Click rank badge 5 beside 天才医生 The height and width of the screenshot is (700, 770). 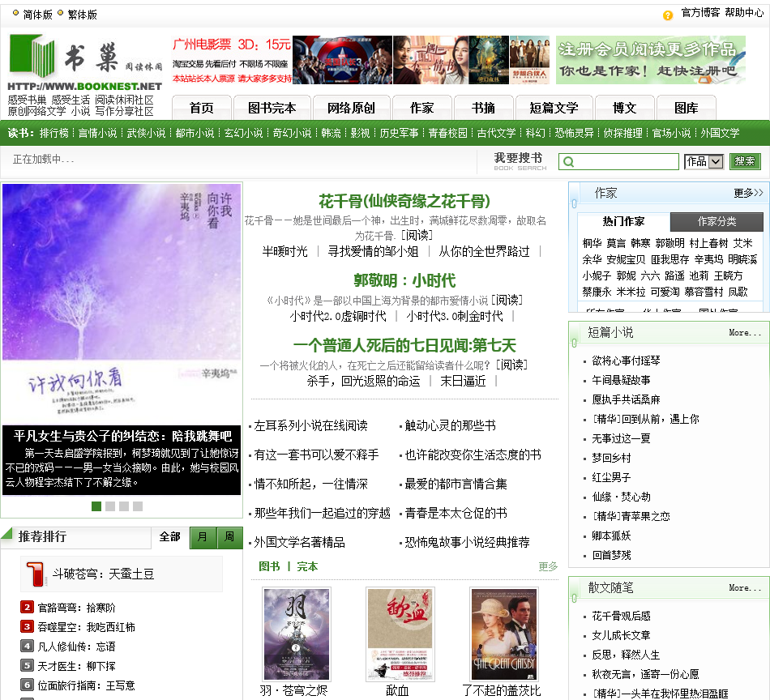click(27, 666)
